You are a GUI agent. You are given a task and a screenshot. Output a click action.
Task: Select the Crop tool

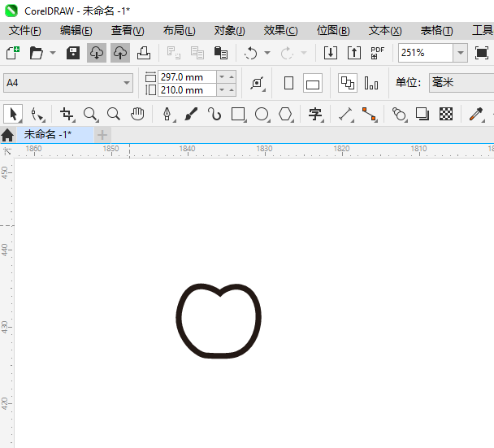pos(67,114)
